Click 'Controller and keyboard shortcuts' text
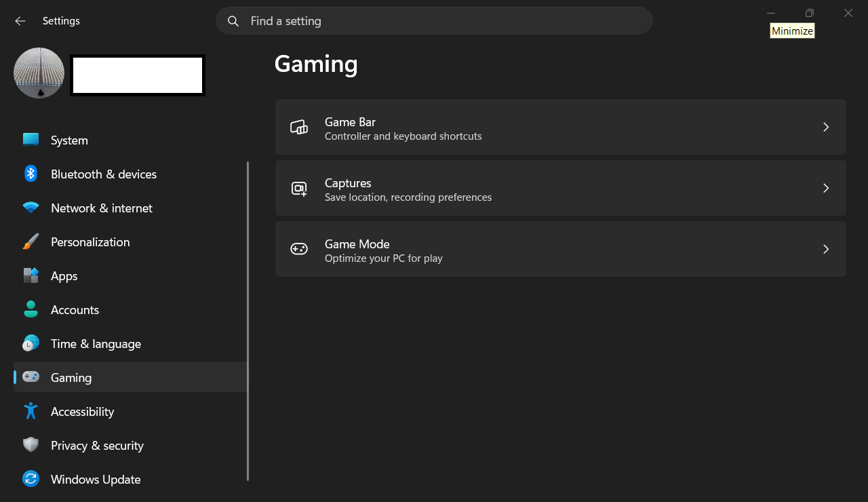The image size is (868, 502). 403,136
